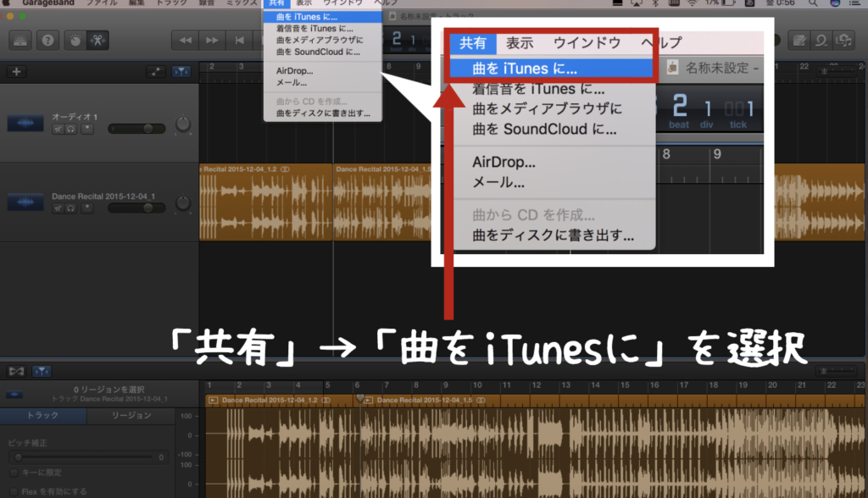Select the Dance Recital 2015-12-04_1.2 region in tracks area
The image size is (868, 498).
pyautogui.click(x=265, y=202)
